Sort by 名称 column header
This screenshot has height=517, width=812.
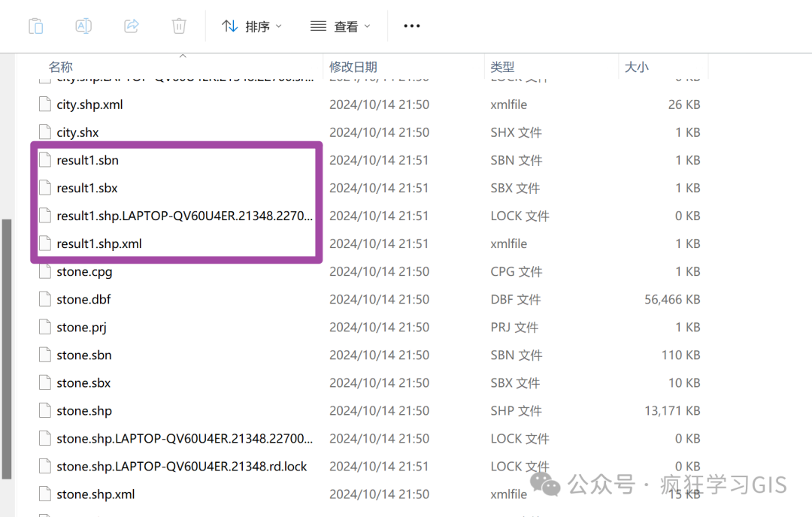61,67
